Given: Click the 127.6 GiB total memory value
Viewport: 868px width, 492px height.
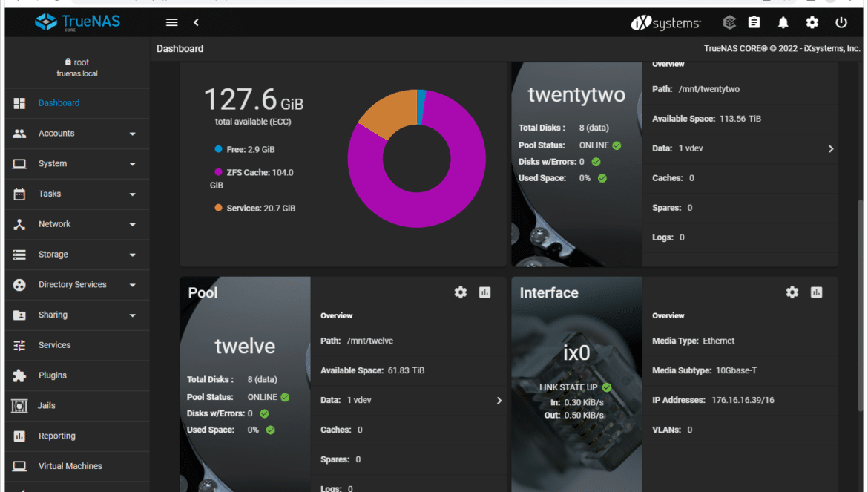Looking at the screenshot, I should [x=254, y=100].
